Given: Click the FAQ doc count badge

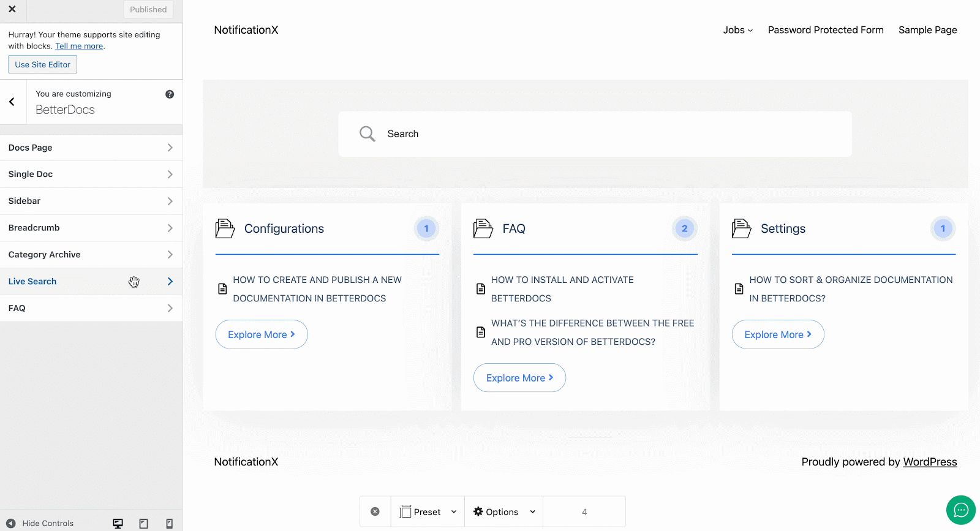Looking at the screenshot, I should coord(685,228).
